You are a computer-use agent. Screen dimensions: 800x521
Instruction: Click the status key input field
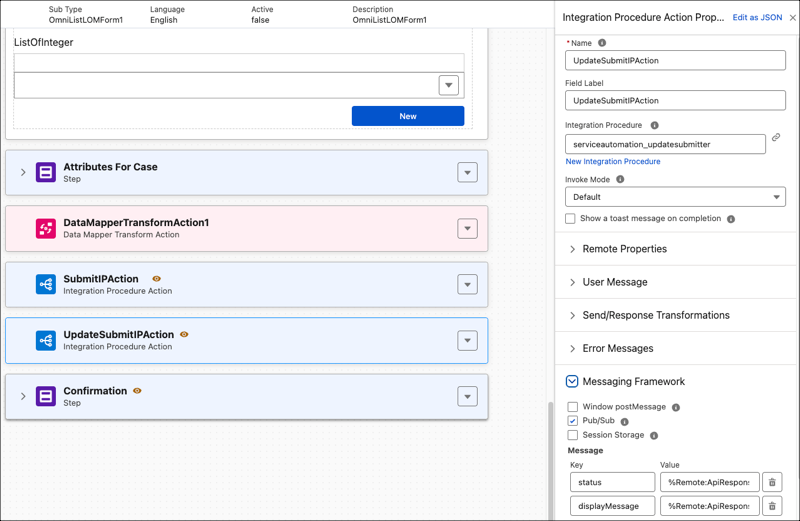pyautogui.click(x=612, y=482)
